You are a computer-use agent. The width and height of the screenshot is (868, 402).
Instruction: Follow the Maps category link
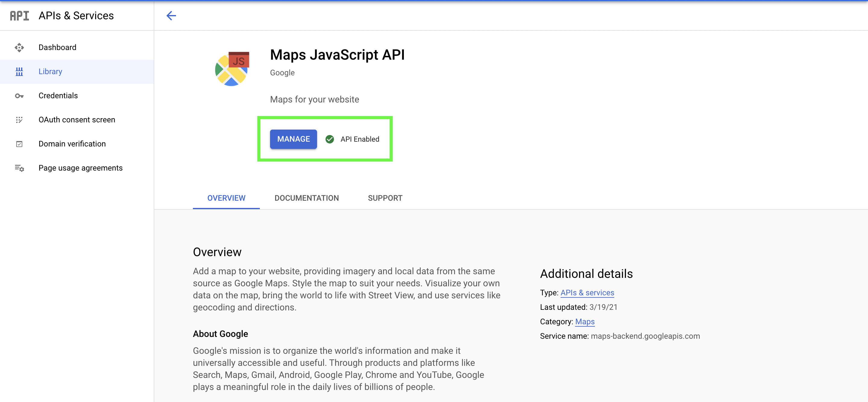pyautogui.click(x=585, y=322)
